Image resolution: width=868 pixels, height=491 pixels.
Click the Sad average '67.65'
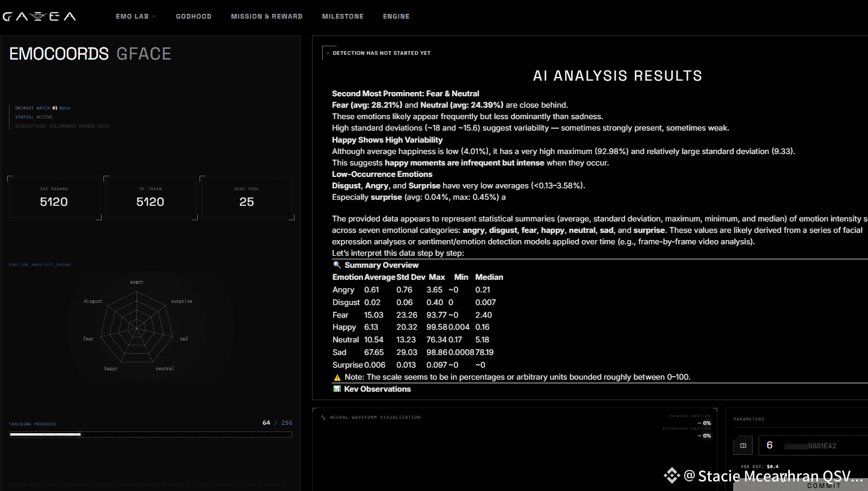coord(374,353)
